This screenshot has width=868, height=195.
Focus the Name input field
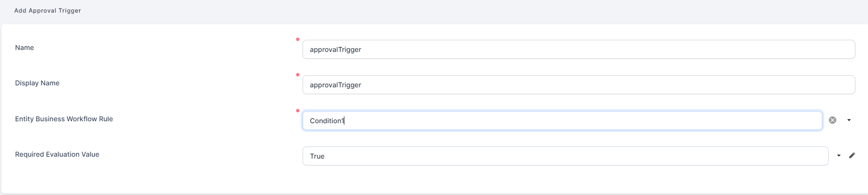tap(578, 49)
